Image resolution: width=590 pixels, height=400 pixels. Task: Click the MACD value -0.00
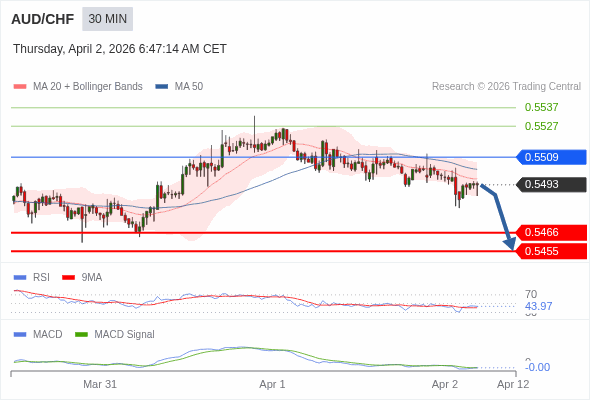pos(537,367)
